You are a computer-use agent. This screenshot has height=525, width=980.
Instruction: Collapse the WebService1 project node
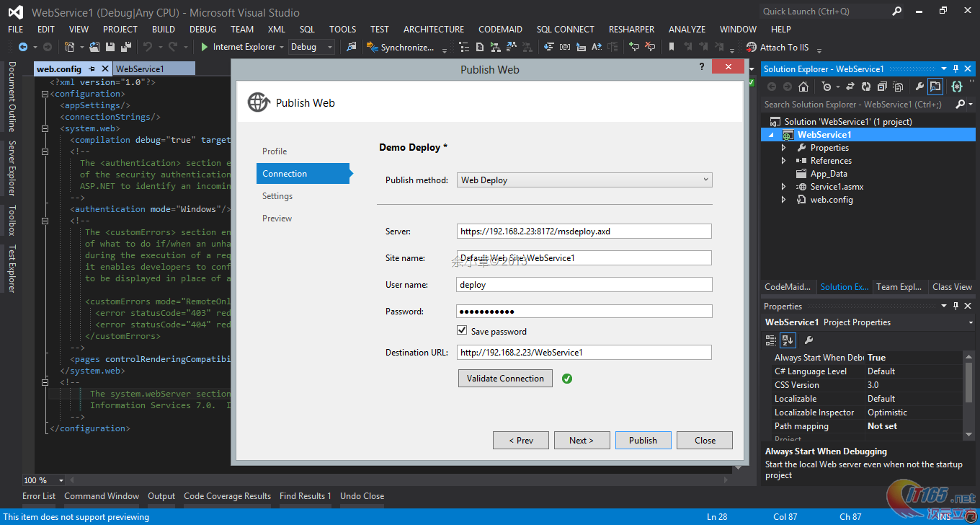[771, 135]
